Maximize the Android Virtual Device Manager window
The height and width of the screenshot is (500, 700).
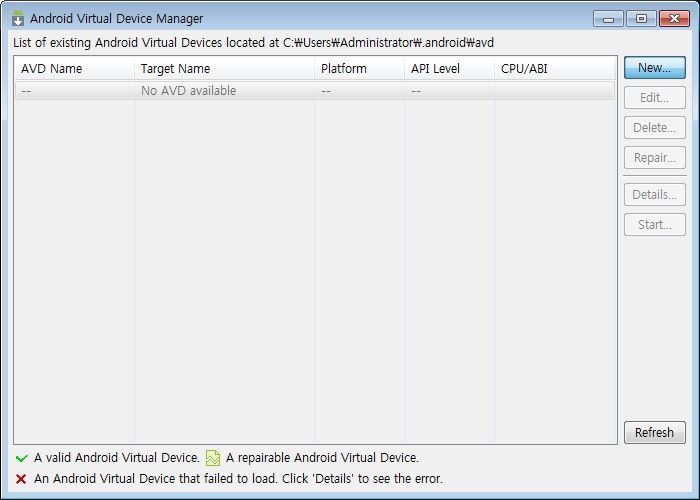click(x=641, y=19)
